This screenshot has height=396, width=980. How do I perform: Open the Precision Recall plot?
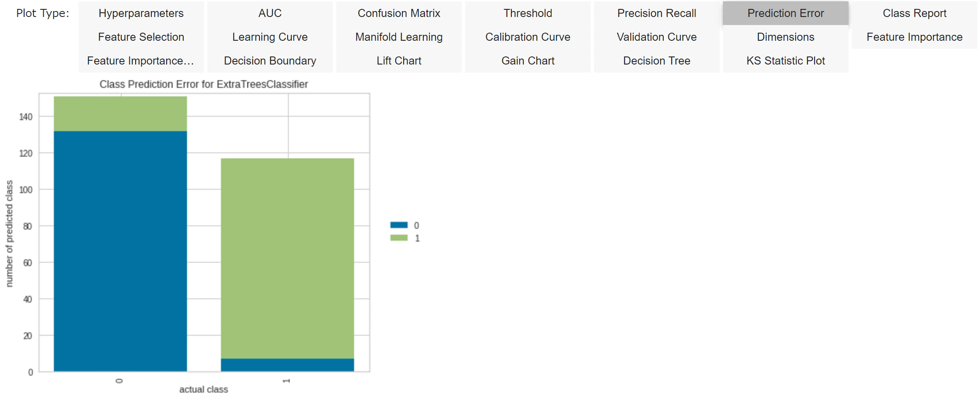coord(657,13)
